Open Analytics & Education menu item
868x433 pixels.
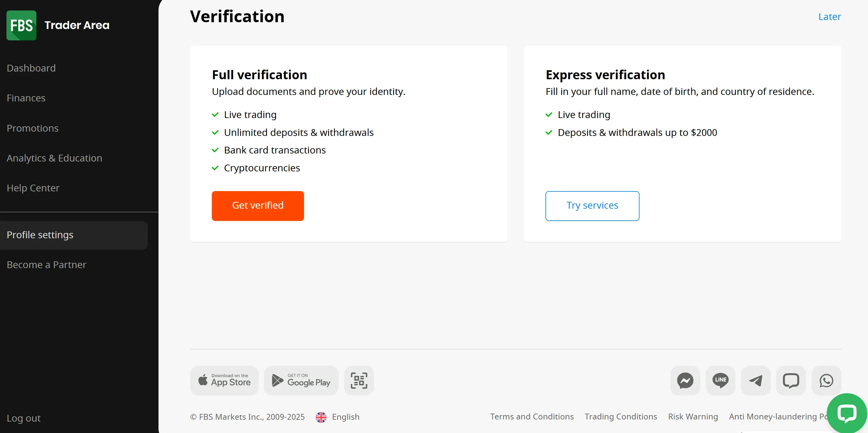point(54,158)
